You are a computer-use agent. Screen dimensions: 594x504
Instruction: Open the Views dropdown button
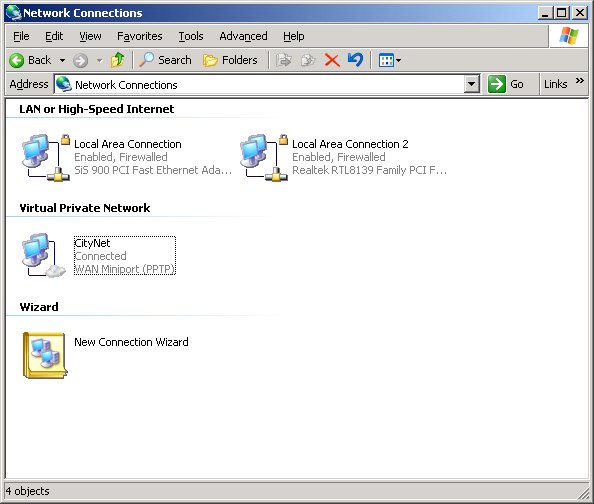coord(390,60)
